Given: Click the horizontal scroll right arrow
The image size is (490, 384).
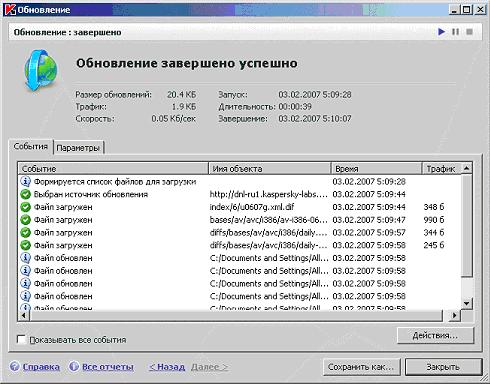Looking at the screenshot, I should pos(454,315).
